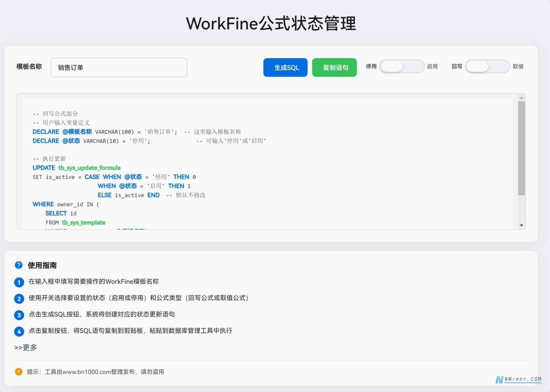Click the 'SELECT id' line
The height and width of the screenshot is (392, 550).
(61, 214)
